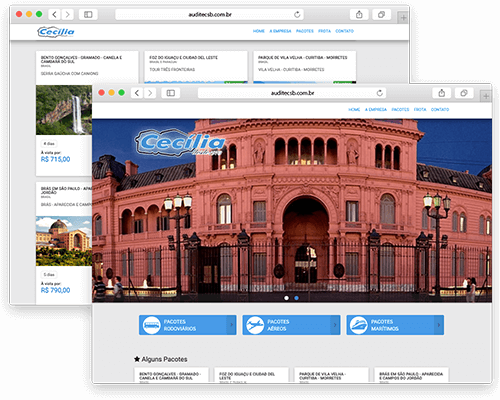Select the second (blue) carousel slide dot
The width and height of the screenshot is (500, 400).
tap(296, 298)
